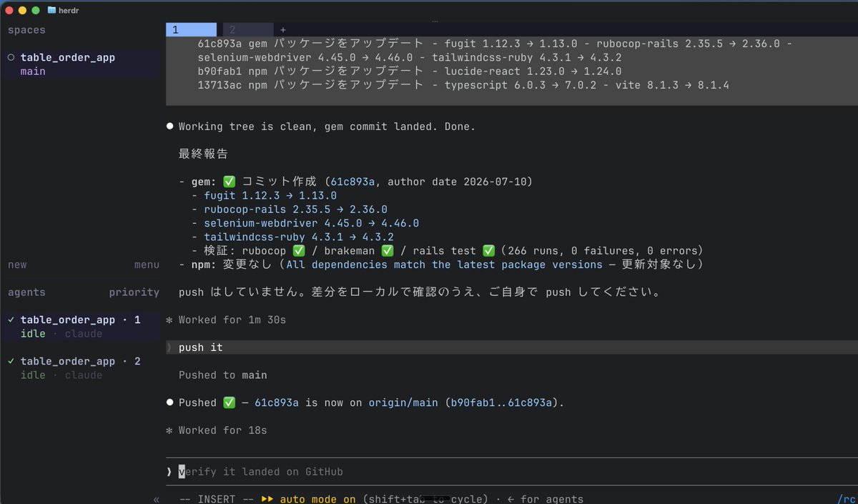Switch to terminal tab 1

coord(191,30)
